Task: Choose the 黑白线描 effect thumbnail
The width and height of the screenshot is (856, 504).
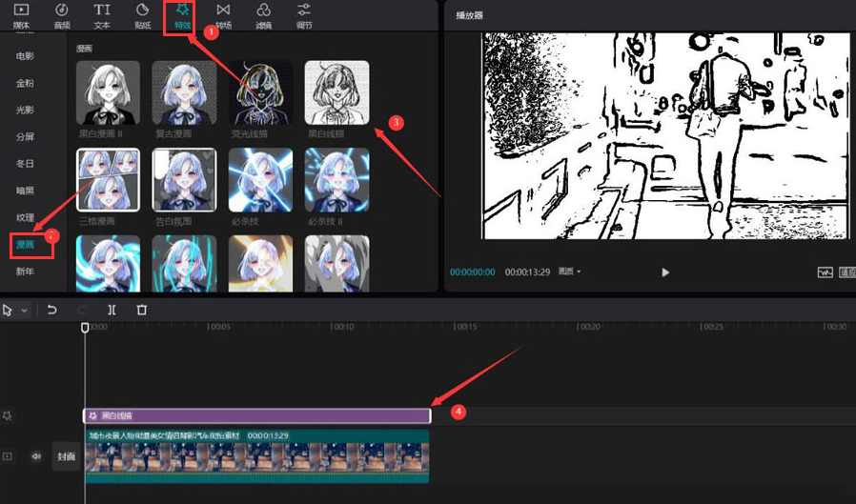Action: 336,93
